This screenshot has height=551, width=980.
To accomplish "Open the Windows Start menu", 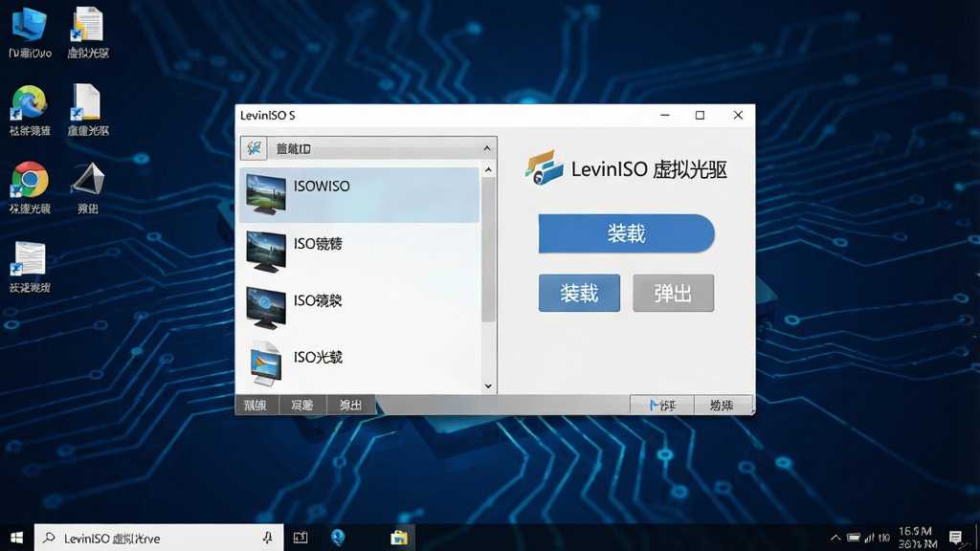I will point(17,538).
